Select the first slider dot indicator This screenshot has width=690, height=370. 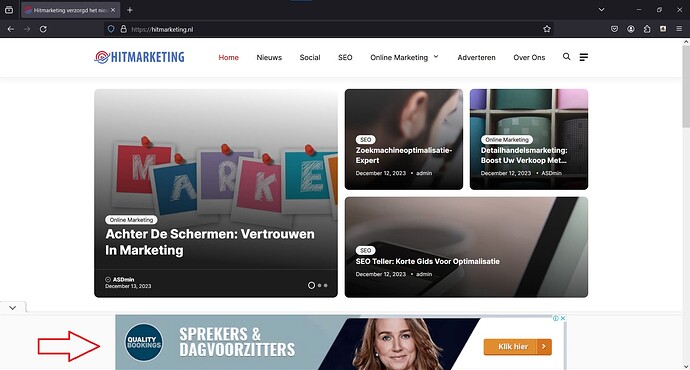(311, 285)
